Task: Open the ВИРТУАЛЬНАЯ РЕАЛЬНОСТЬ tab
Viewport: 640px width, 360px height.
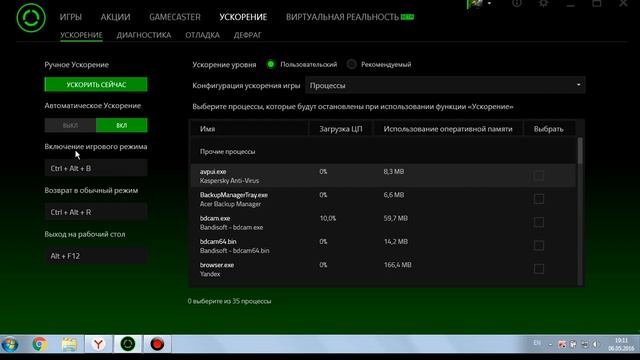Action: point(342,17)
